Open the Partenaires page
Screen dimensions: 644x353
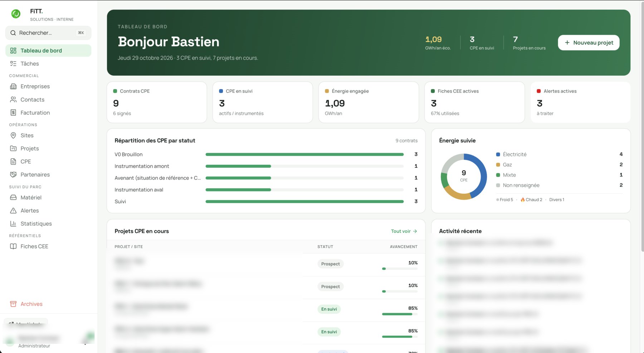click(x=48, y=175)
